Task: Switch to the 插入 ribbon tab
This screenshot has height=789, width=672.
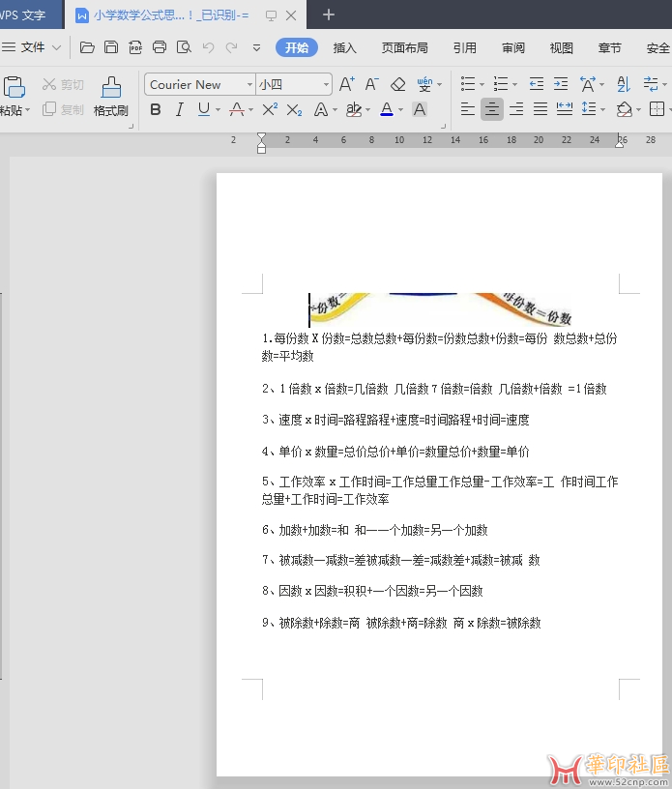Action: pyautogui.click(x=345, y=48)
